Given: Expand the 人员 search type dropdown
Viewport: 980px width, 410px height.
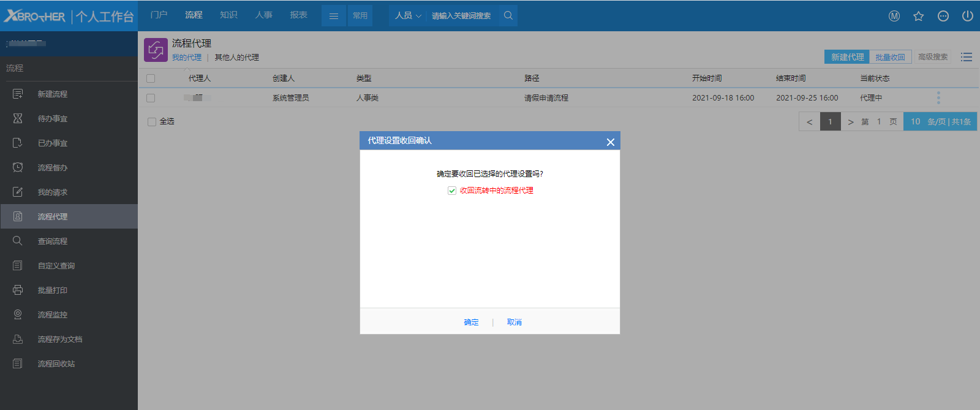Looking at the screenshot, I should [408, 16].
